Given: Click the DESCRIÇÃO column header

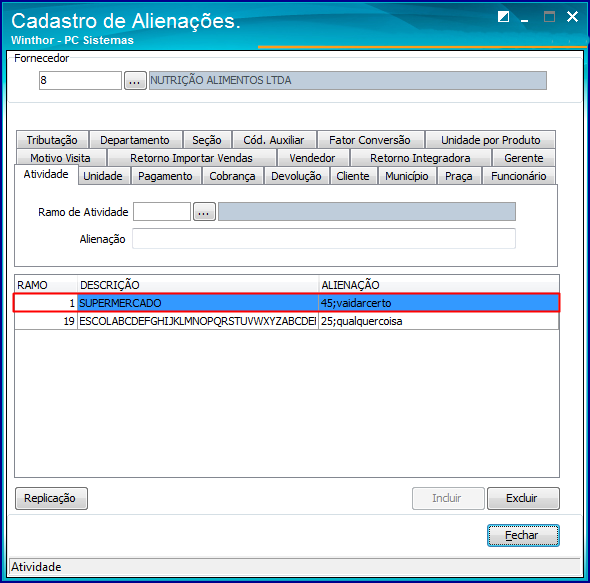Looking at the screenshot, I should (198, 285).
